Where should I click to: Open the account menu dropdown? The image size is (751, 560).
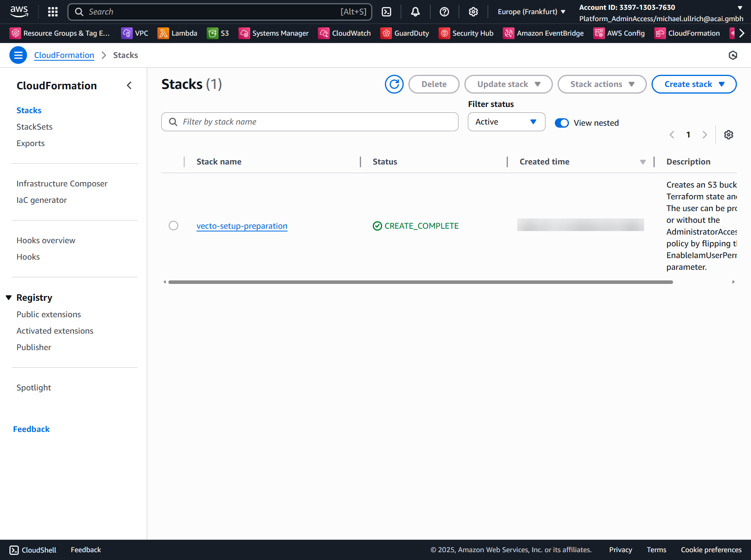tap(661, 13)
